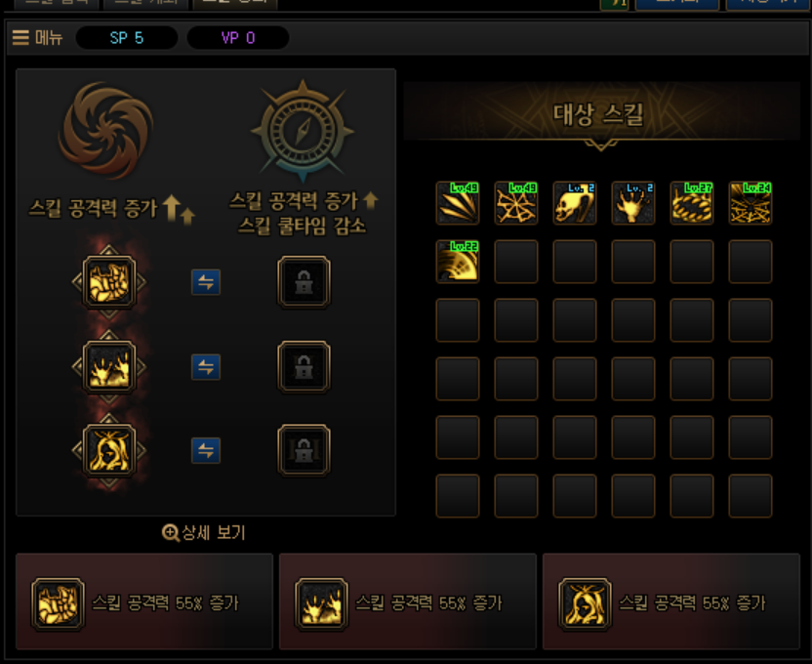Open the 메뉴 hamburger menu
This screenshot has width=812, height=664.
pos(37,38)
